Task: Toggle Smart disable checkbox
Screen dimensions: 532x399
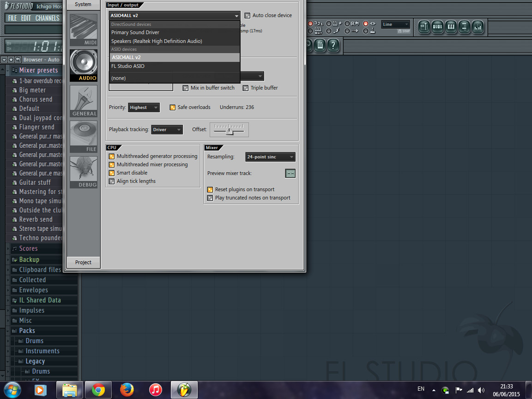Action: tap(112, 173)
